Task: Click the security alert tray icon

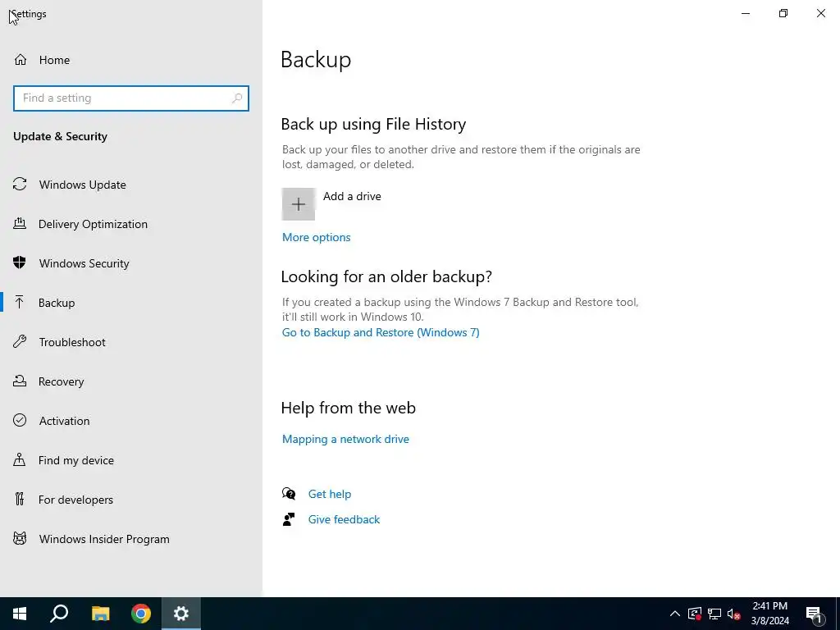Action: (695, 614)
